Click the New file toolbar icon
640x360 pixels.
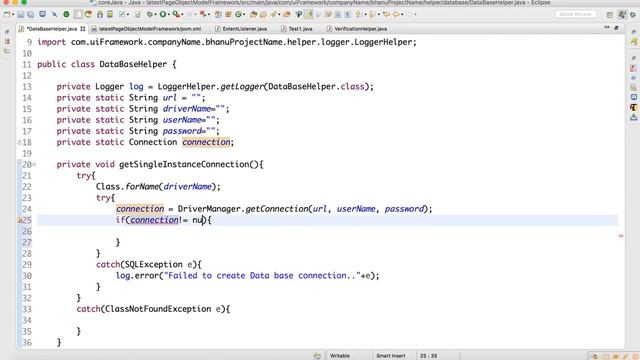point(7,14)
